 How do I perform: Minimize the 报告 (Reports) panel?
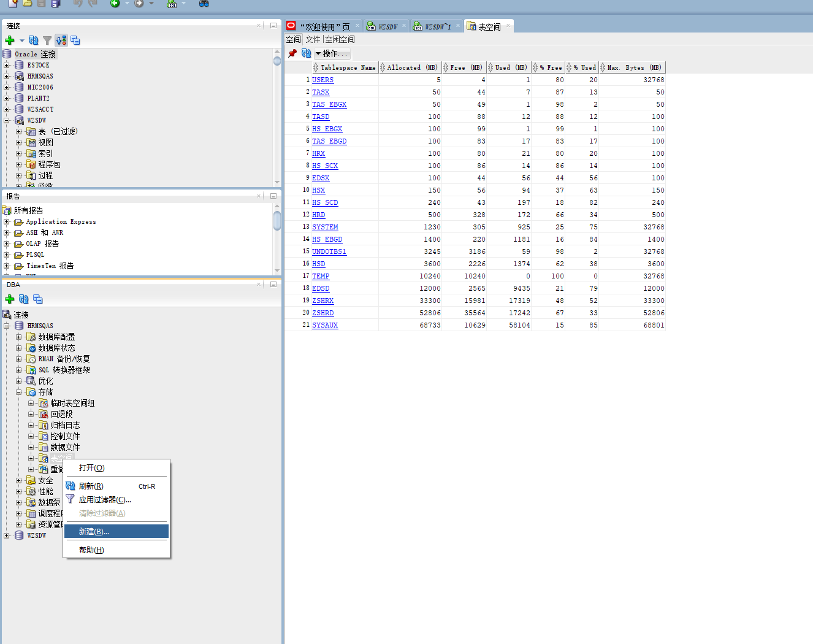(x=273, y=196)
